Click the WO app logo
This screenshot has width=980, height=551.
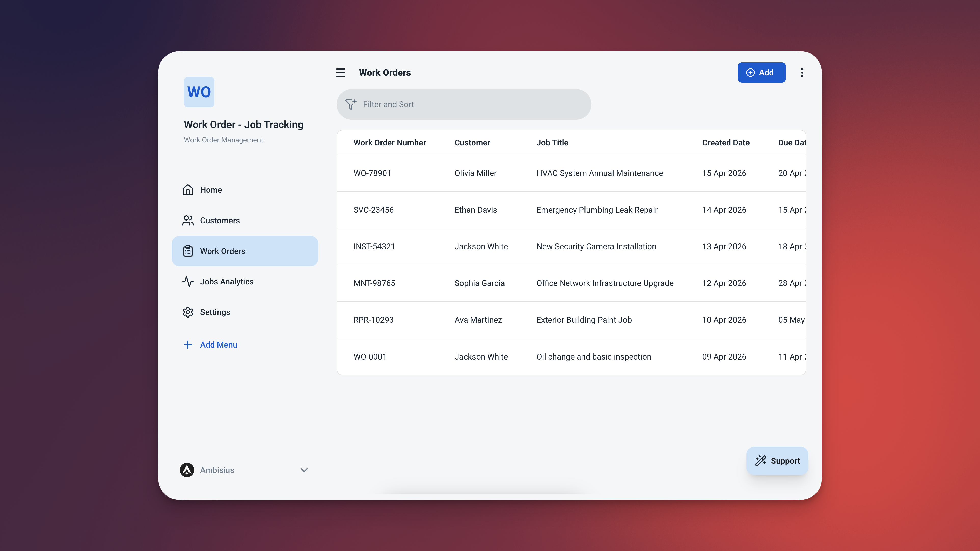[199, 92]
